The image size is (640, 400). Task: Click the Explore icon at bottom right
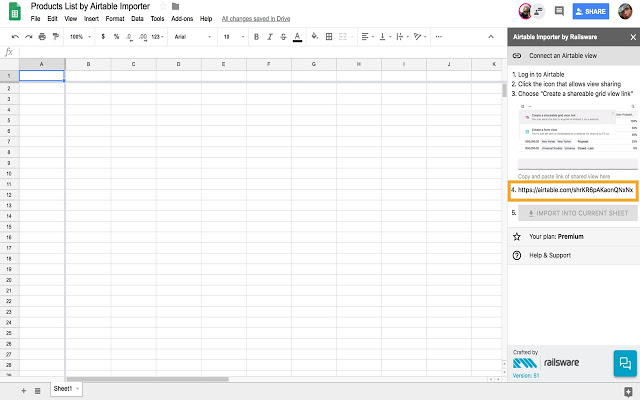point(629,392)
